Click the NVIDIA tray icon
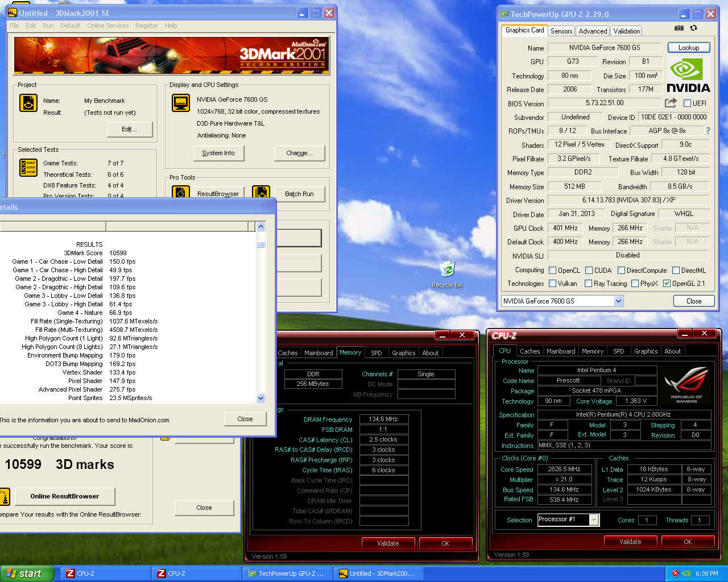This screenshot has height=582, width=728. tap(686, 573)
